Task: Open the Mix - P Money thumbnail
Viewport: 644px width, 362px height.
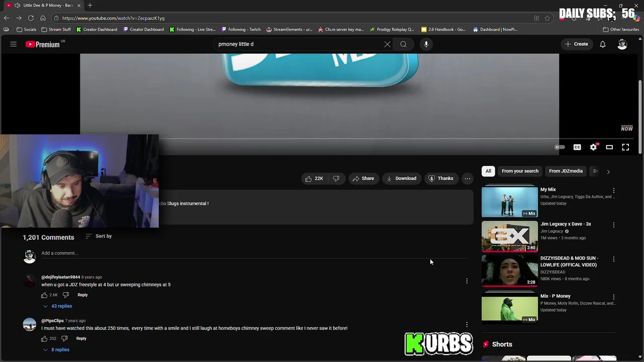Action: (x=510, y=308)
